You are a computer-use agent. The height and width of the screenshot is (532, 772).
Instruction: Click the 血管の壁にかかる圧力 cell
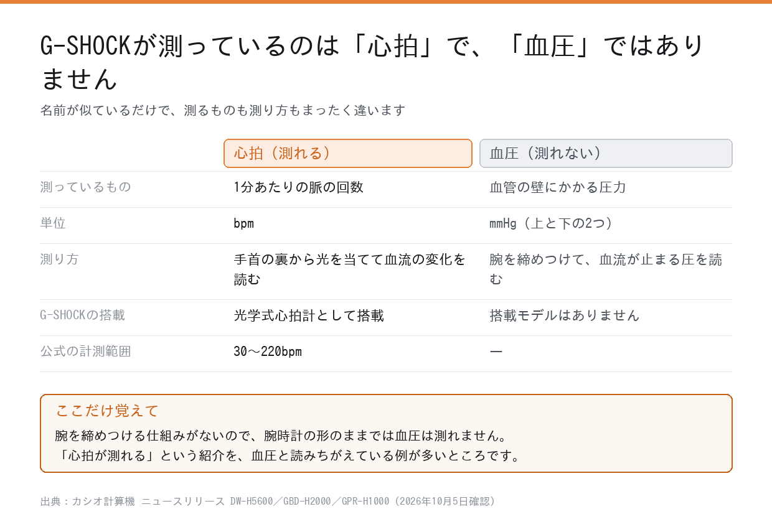tap(558, 187)
